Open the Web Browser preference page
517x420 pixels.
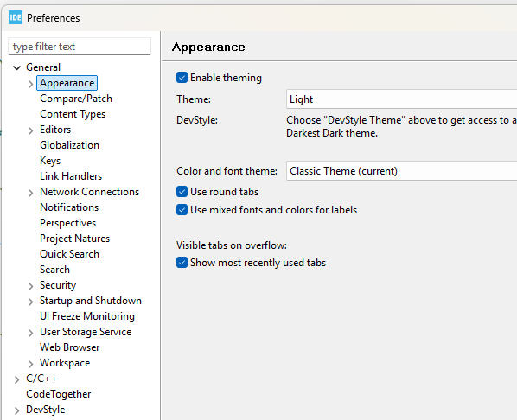(69, 347)
